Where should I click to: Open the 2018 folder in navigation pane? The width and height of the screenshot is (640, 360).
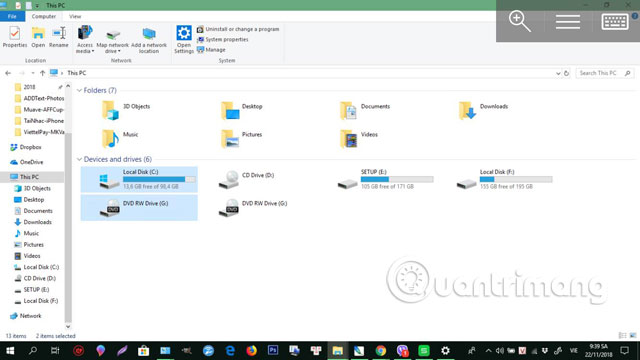(29, 87)
